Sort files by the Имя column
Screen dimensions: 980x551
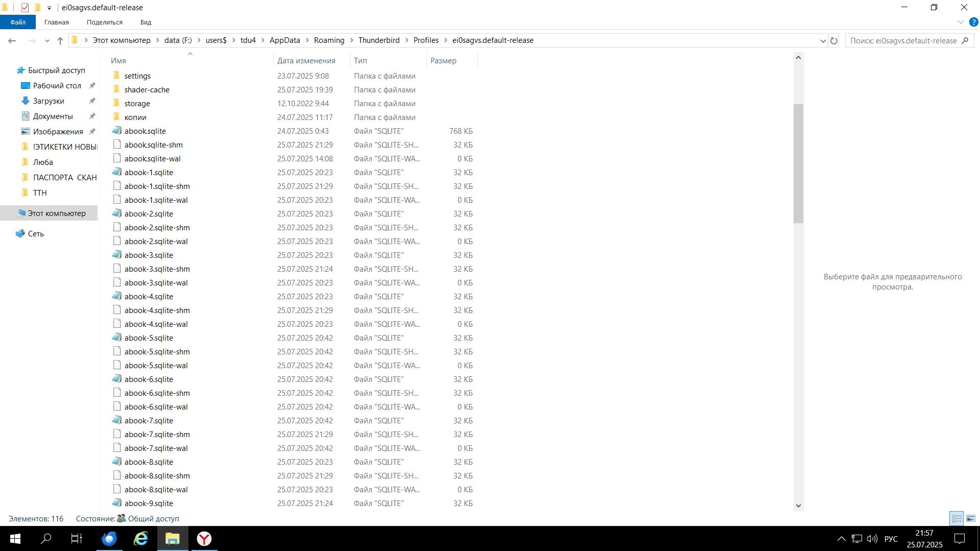(190, 60)
